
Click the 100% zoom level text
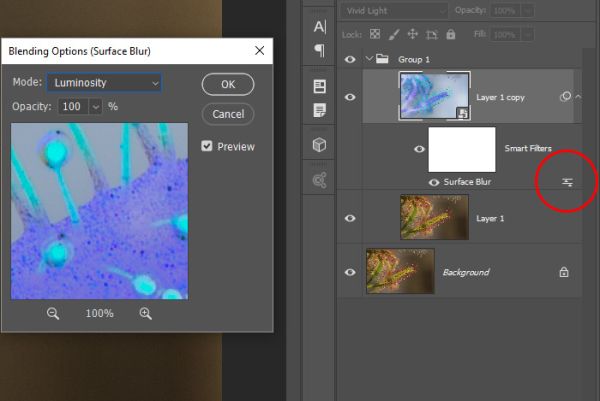click(99, 314)
